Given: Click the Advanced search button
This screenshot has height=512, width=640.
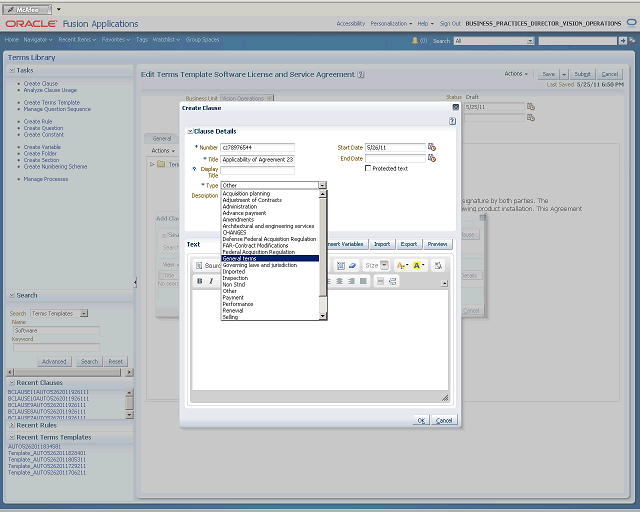Looking at the screenshot, I should point(54,361).
